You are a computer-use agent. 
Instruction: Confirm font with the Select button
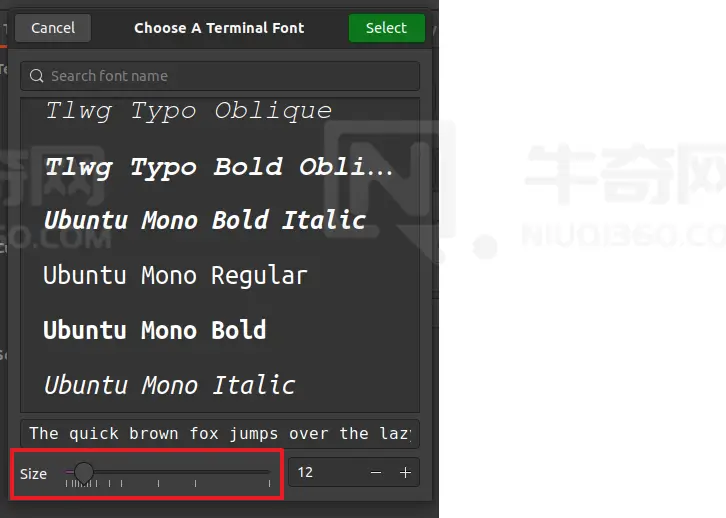(387, 28)
